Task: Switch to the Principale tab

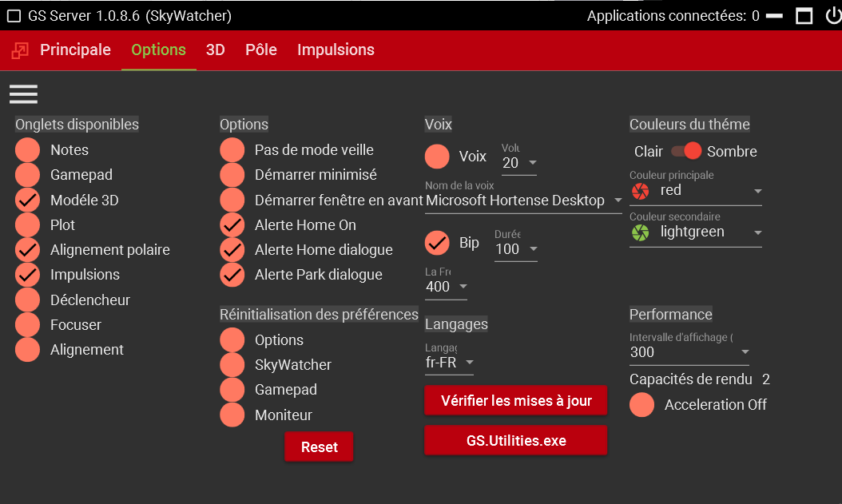Action: point(75,50)
